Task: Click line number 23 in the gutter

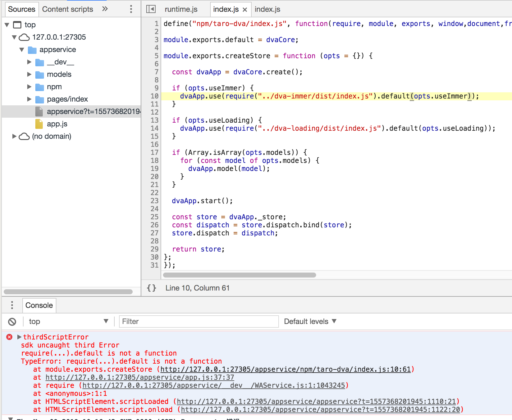Action: coord(154,201)
